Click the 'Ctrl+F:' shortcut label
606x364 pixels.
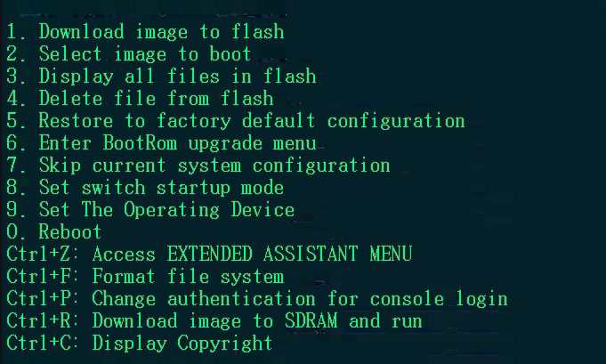(x=44, y=277)
